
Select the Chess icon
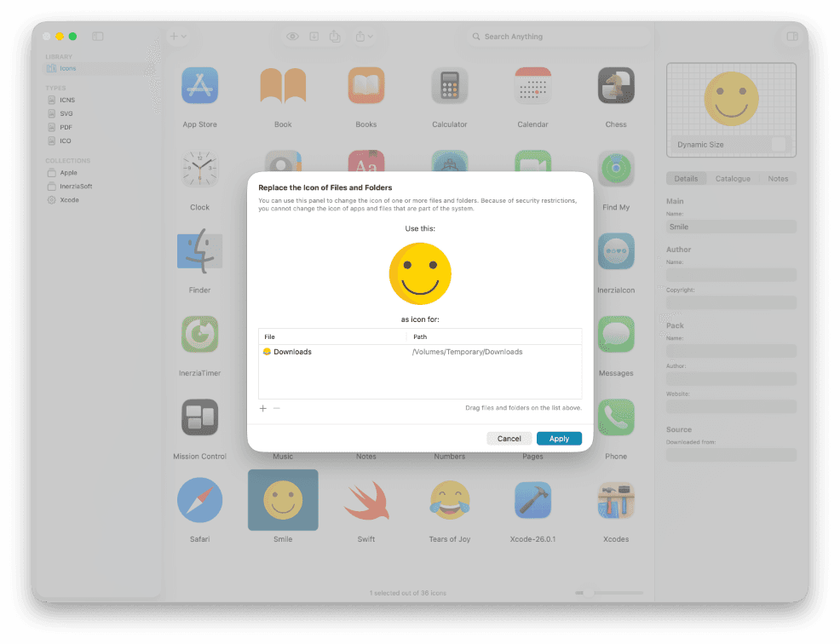pyautogui.click(x=616, y=85)
